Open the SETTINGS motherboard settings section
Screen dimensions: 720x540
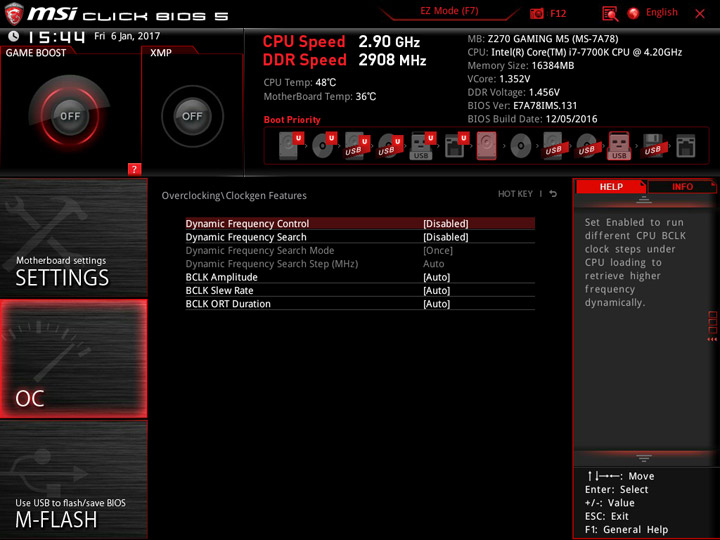point(73,238)
